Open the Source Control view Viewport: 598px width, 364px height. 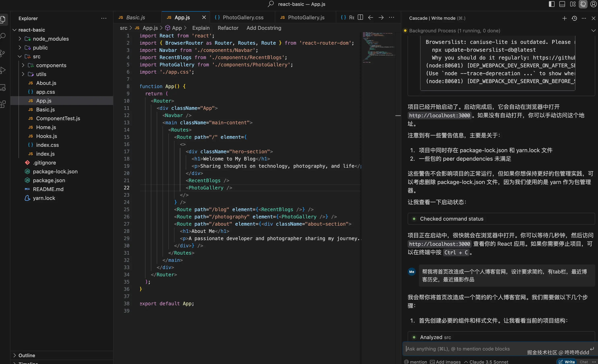tap(2, 53)
